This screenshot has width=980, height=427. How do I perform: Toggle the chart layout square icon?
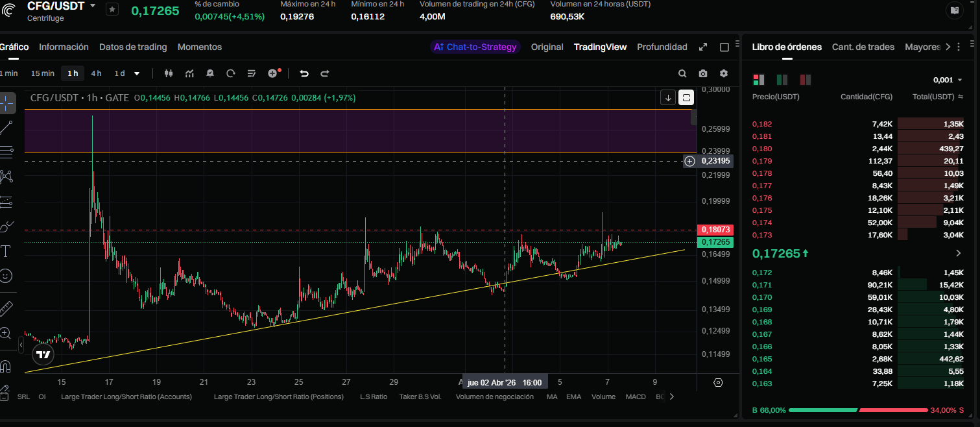[724, 47]
